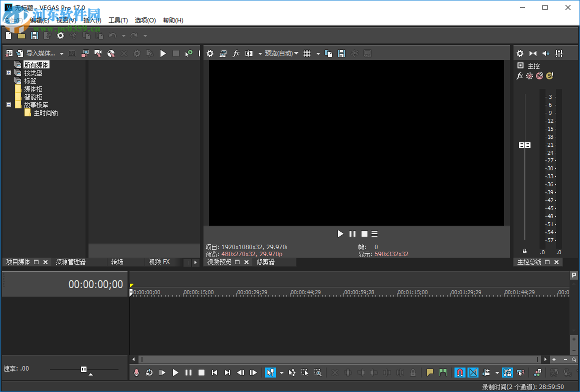Select the Zoom Edit tool in transport toolbar
The image size is (580, 392).
318,373
